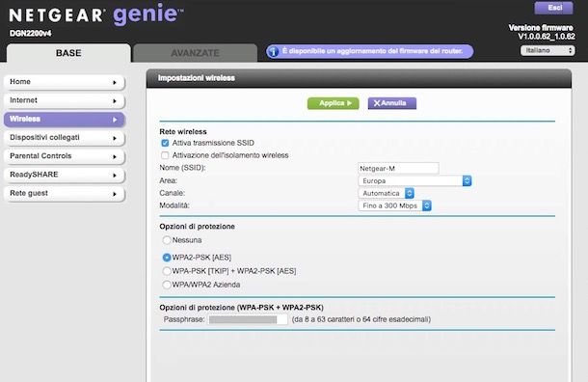Enable Attivazione dell'isolamento wireless checkbox

(165, 155)
